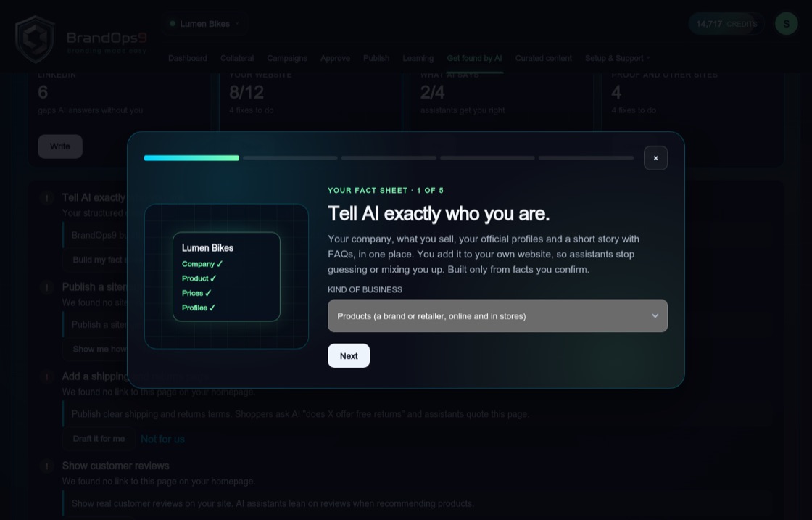Screen dimensions: 812x520
Task: Click the fifth progress step bar
Action: point(586,158)
